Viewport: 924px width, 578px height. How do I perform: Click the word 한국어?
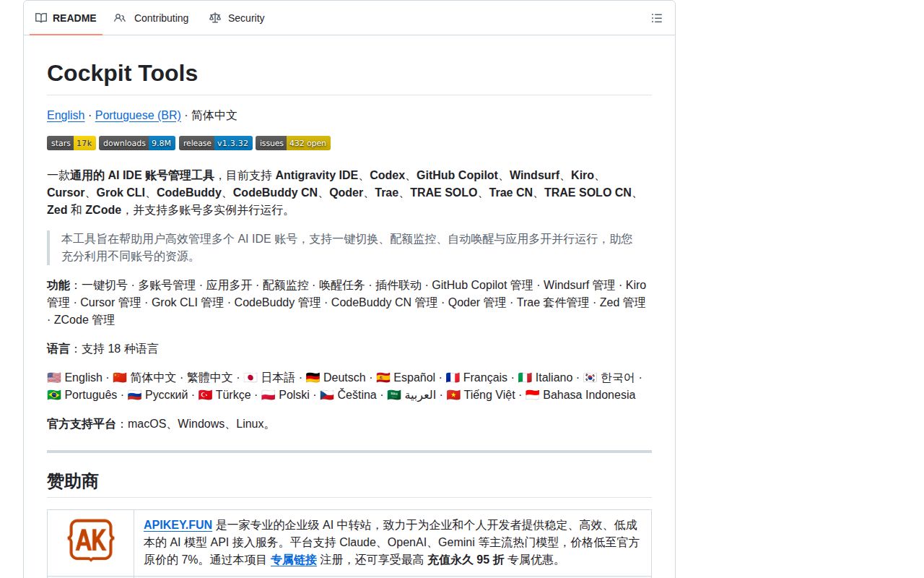618,377
